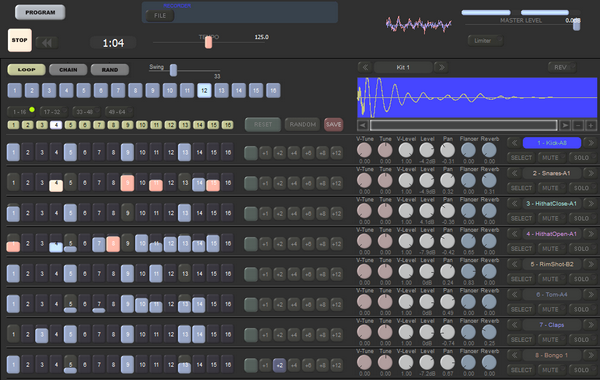Adjust the HithatOpen track Level knob
Image resolution: width=600 pixels, height=380 pixels.
[x=427, y=241]
